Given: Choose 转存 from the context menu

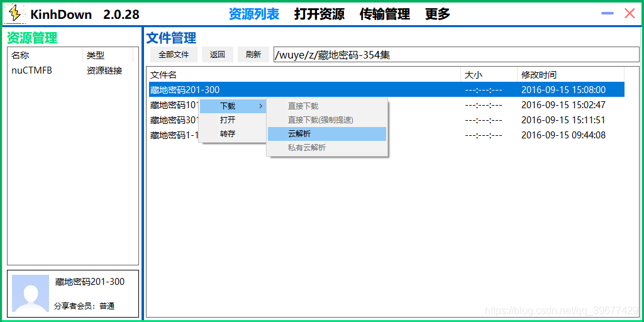Looking at the screenshot, I should point(233,133).
